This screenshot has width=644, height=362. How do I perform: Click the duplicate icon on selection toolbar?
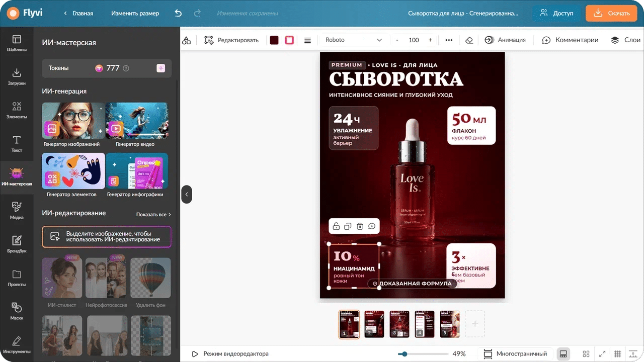click(348, 226)
